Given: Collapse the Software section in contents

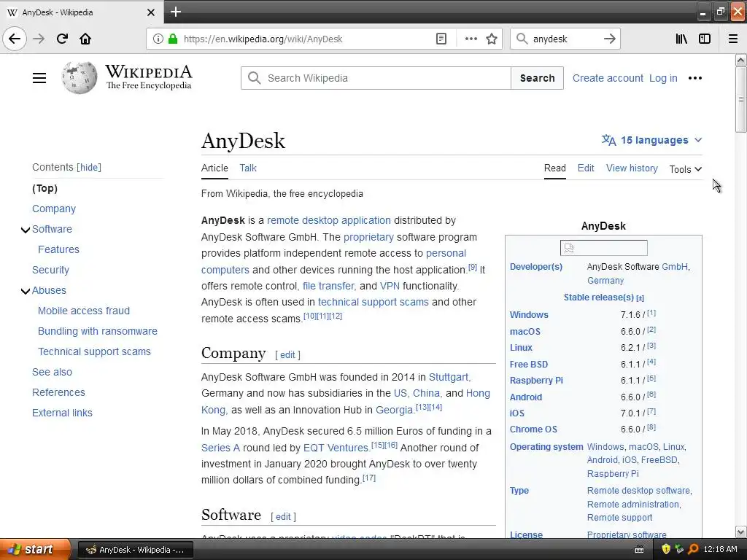Looking at the screenshot, I should (x=26, y=230).
